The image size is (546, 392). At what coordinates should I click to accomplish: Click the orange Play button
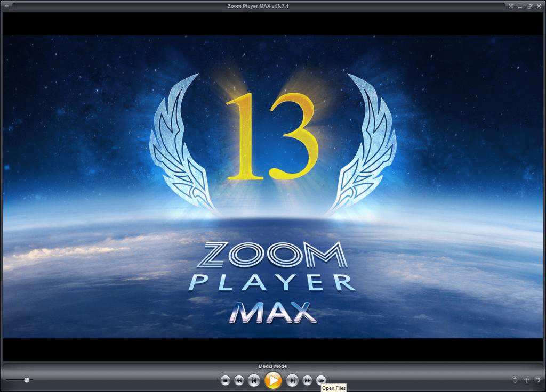[x=273, y=380]
